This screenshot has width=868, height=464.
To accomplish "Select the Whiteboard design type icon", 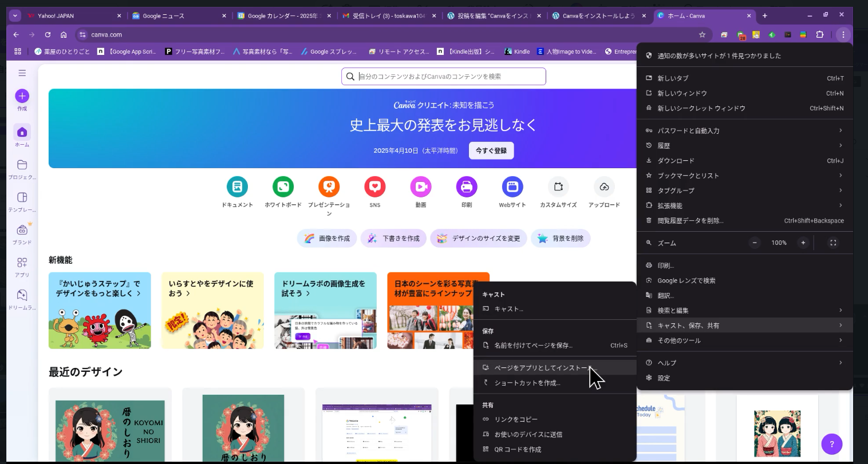I will click(x=283, y=187).
